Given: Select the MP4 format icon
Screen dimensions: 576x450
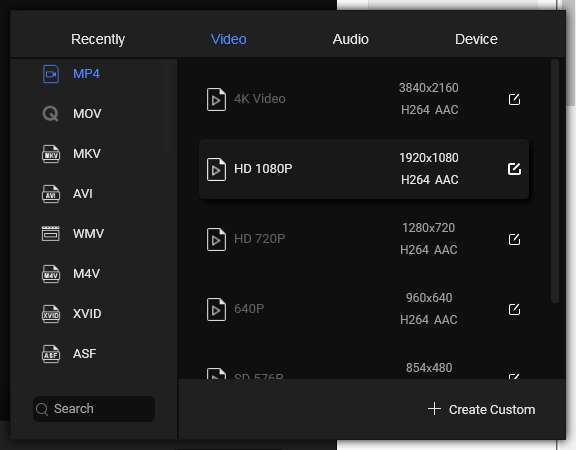Looking at the screenshot, I should [x=51, y=74].
